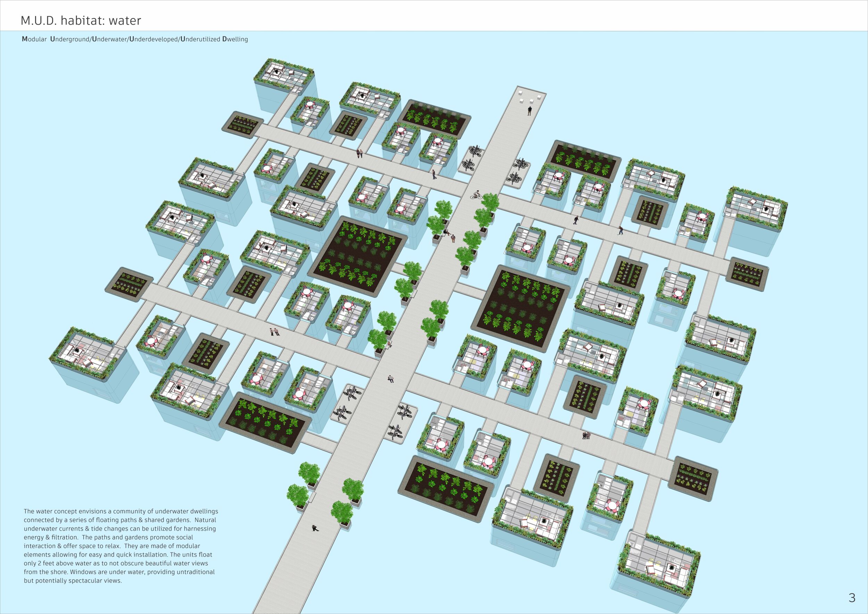Click the cyclist riding on the main path
This screenshot has height=614, width=868.
click(476, 195)
